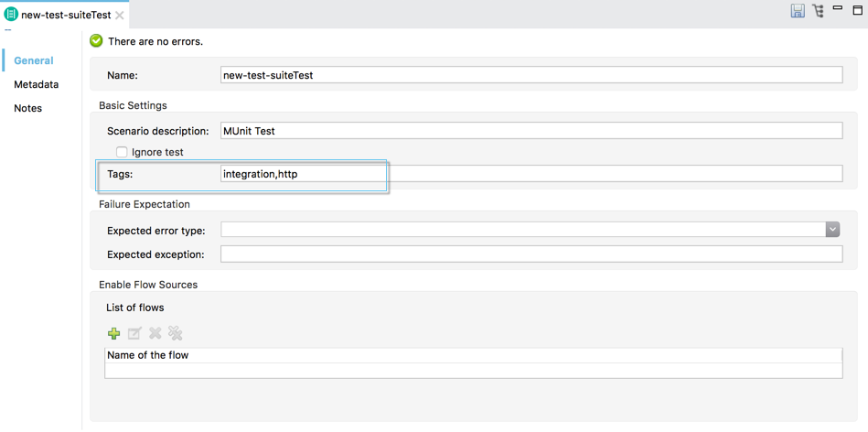Click the double X remove-all flows icon

pyautogui.click(x=176, y=334)
